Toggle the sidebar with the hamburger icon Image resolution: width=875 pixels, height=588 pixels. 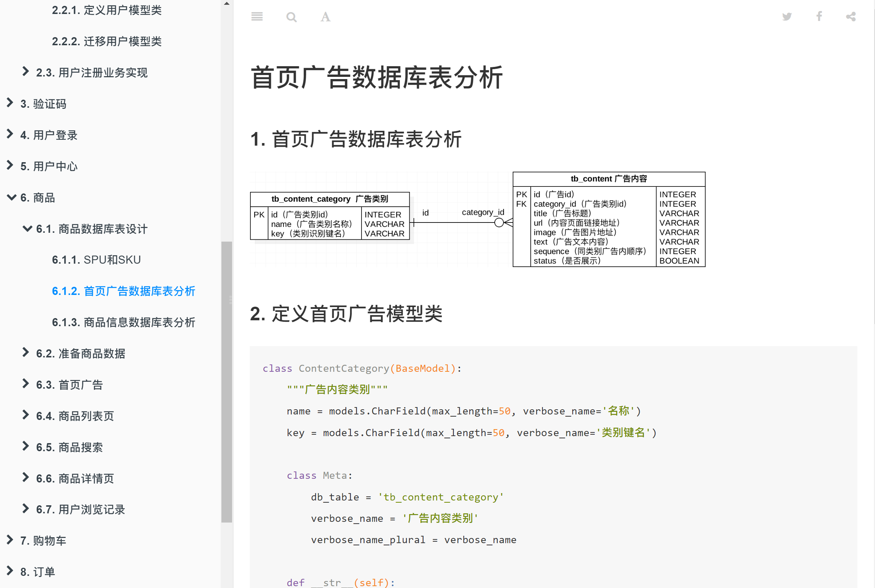point(257,17)
